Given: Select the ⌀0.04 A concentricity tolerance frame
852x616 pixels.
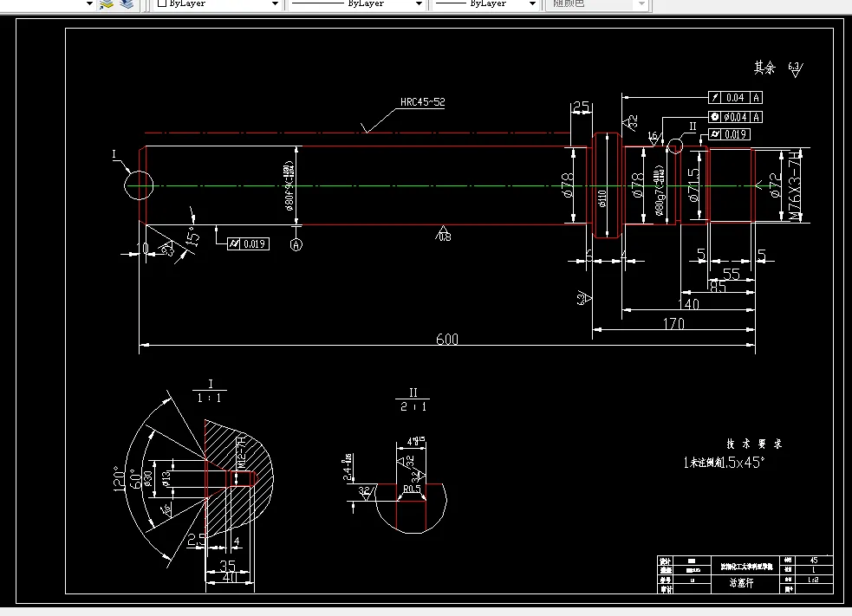Looking at the screenshot, I should [735, 117].
